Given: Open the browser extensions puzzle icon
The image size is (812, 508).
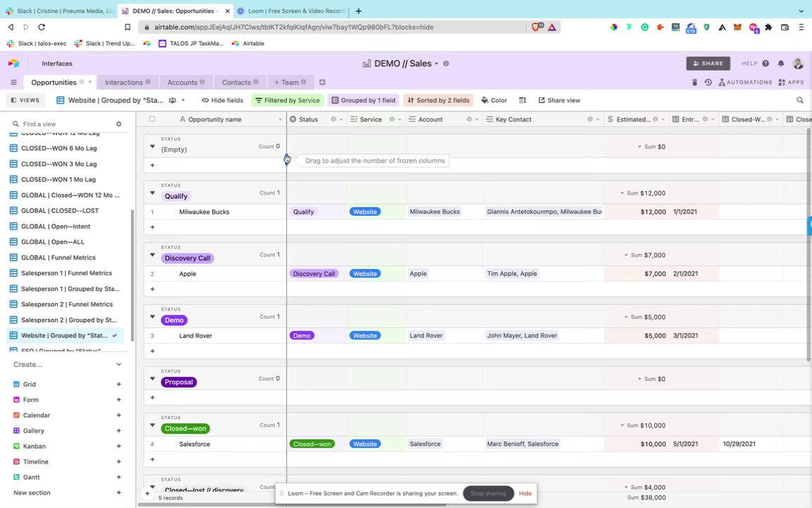Looking at the screenshot, I should pos(768,27).
